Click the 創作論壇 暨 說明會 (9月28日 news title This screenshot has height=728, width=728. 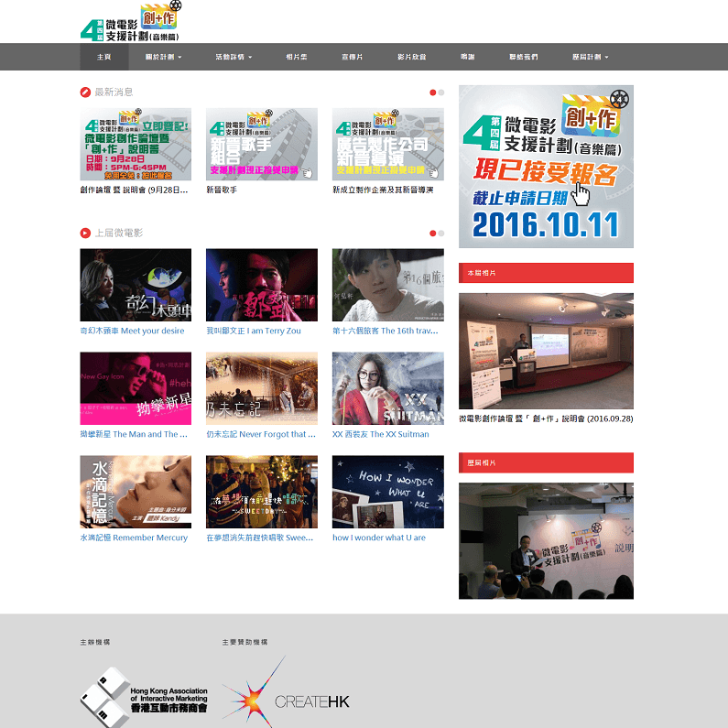[x=135, y=190]
